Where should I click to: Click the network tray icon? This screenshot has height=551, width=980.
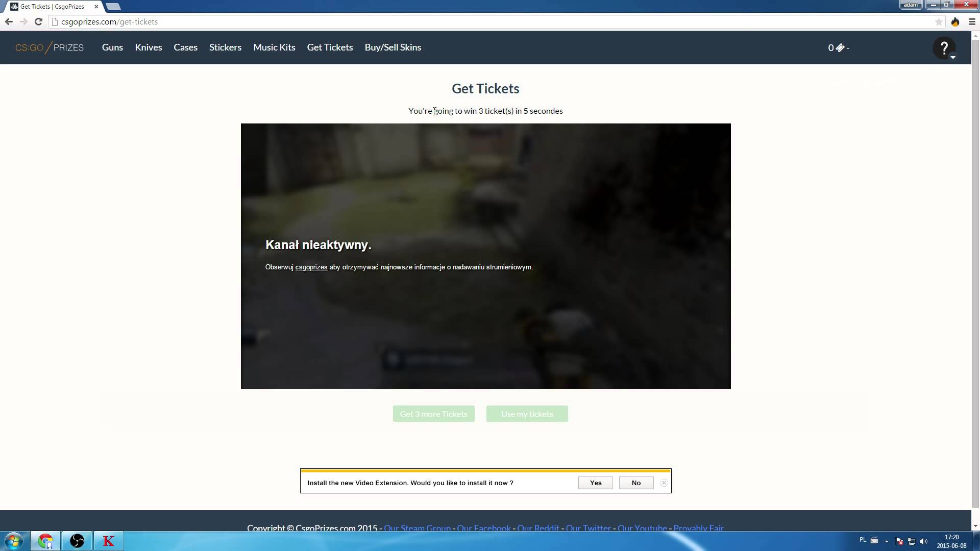click(x=912, y=541)
